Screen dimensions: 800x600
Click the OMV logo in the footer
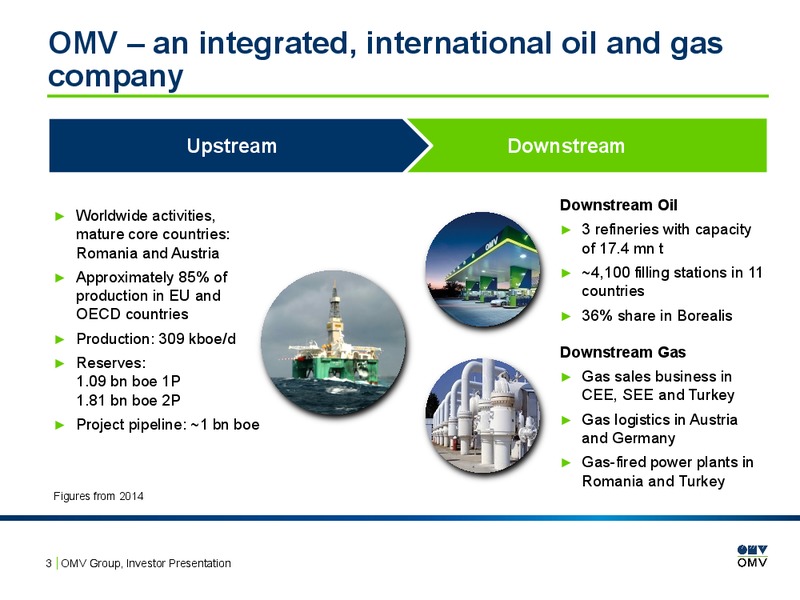coord(752,556)
